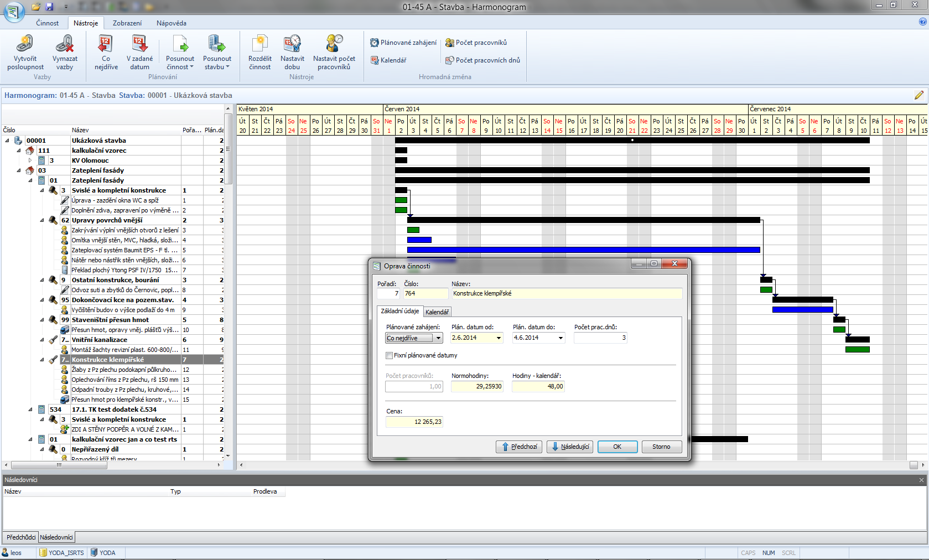Click the Následující button

[x=570, y=447]
